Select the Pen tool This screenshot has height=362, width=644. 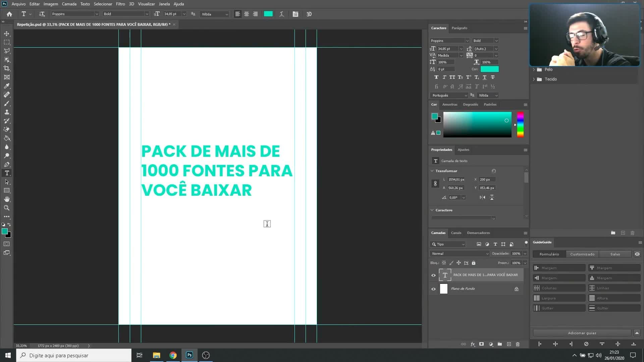coord(7,164)
